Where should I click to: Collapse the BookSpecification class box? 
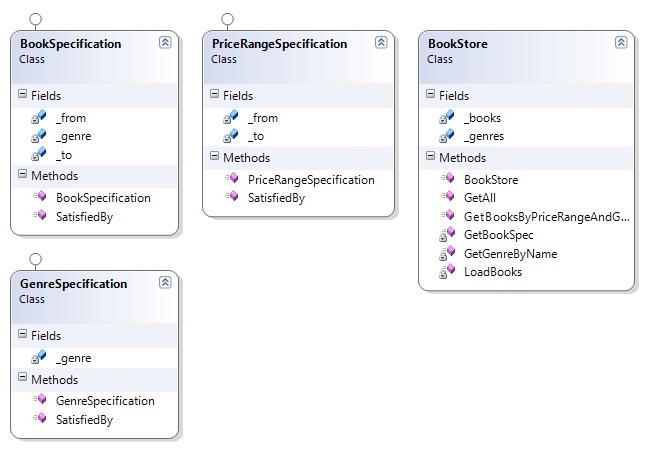(165, 43)
